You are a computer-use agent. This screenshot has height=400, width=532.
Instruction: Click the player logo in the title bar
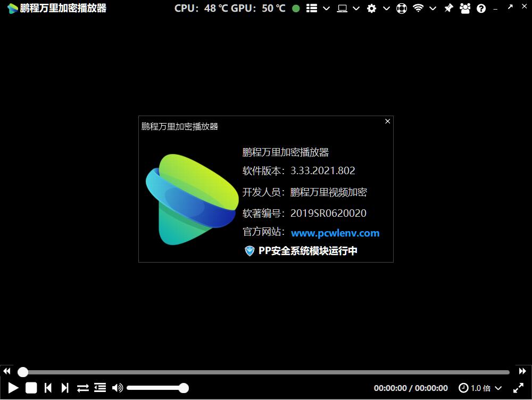pyautogui.click(x=13, y=8)
